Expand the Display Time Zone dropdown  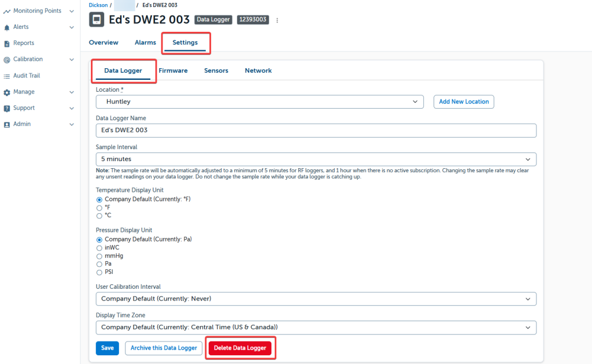(316, 328)
